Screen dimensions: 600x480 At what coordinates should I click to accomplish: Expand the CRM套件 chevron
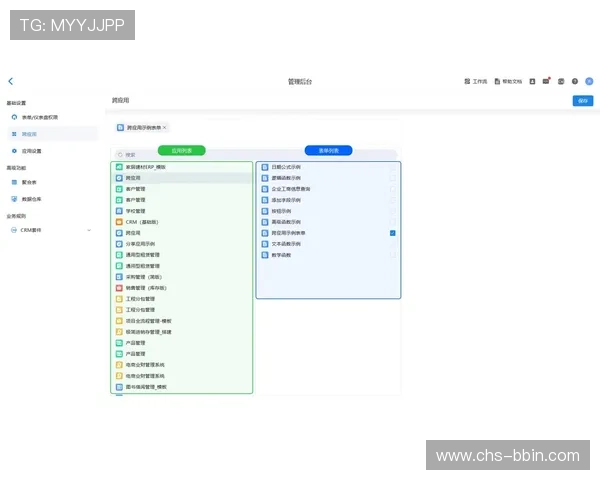pyautogui.click(x=89, y=230)
